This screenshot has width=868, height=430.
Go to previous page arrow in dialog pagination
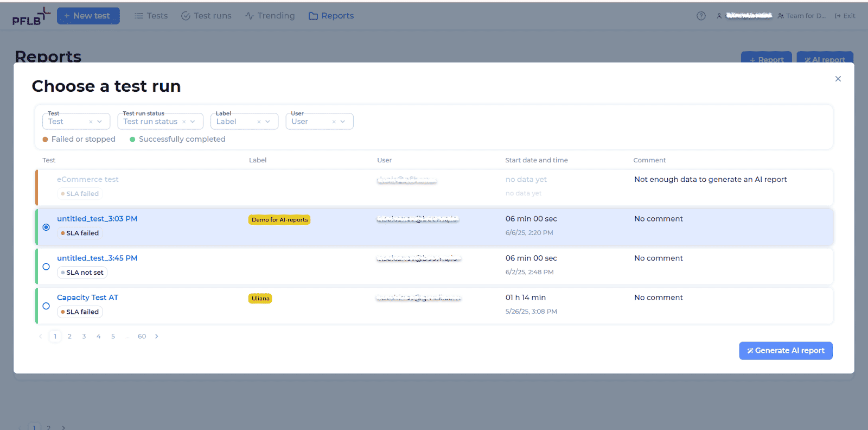click(x=40, y=337)
